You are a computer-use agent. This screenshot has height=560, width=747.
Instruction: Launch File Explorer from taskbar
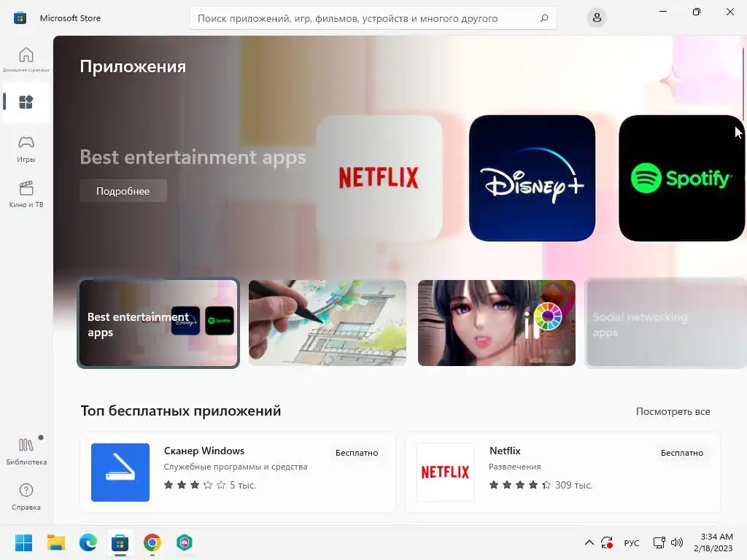tap(55, 542)
